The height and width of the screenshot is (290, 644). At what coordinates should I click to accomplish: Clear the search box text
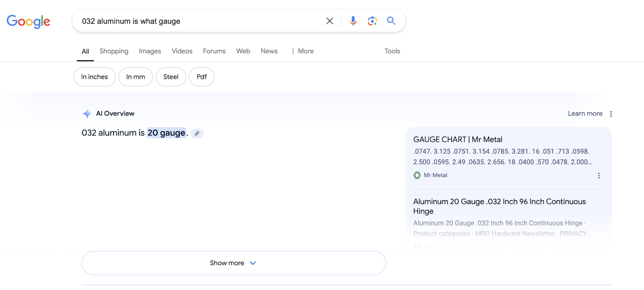pos(329,21)
